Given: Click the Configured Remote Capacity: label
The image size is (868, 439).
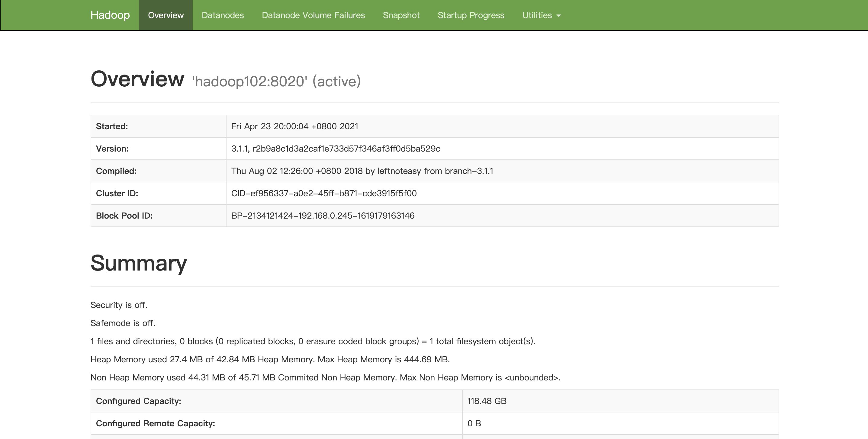Looking at the screenshot, I should pos(155,424).
